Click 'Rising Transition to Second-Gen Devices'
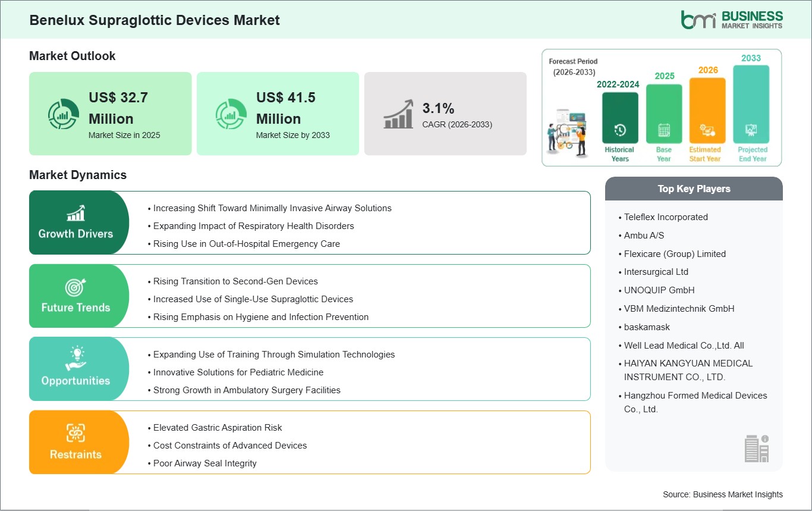This screenshot has height=511, width=812. click(x=235, y=281)
